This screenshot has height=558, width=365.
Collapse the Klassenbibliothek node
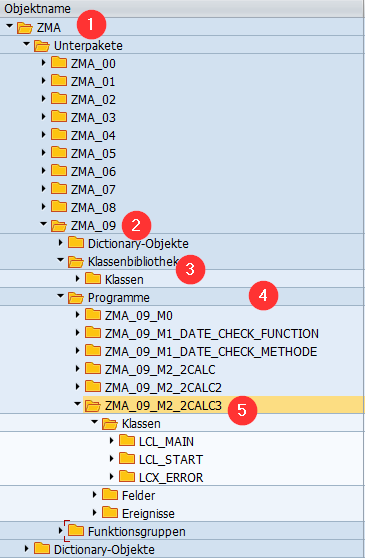(60, 260)
